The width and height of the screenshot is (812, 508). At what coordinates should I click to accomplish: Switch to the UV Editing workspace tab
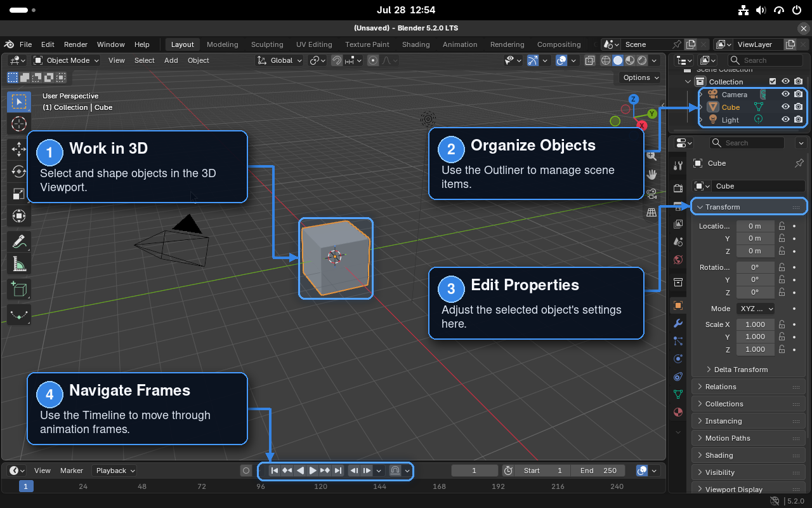314,44
